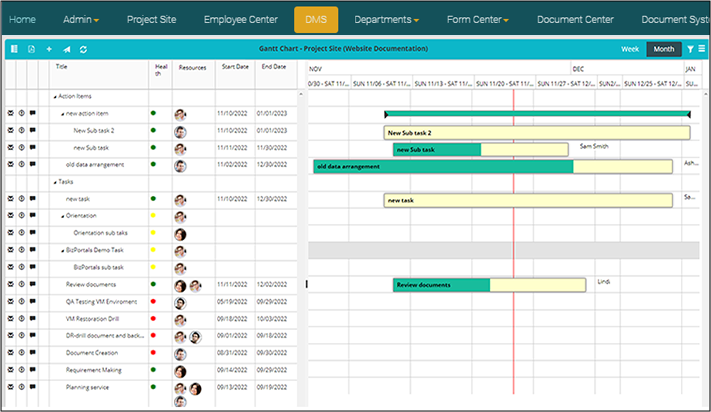Collapse the Tasks group
The width and height of the screenshot is (711, 412).
click(x=55, y=182)
